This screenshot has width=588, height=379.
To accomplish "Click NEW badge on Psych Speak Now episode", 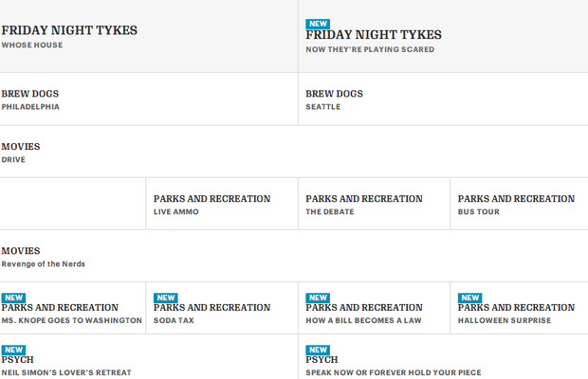I will tap(318, 350).
